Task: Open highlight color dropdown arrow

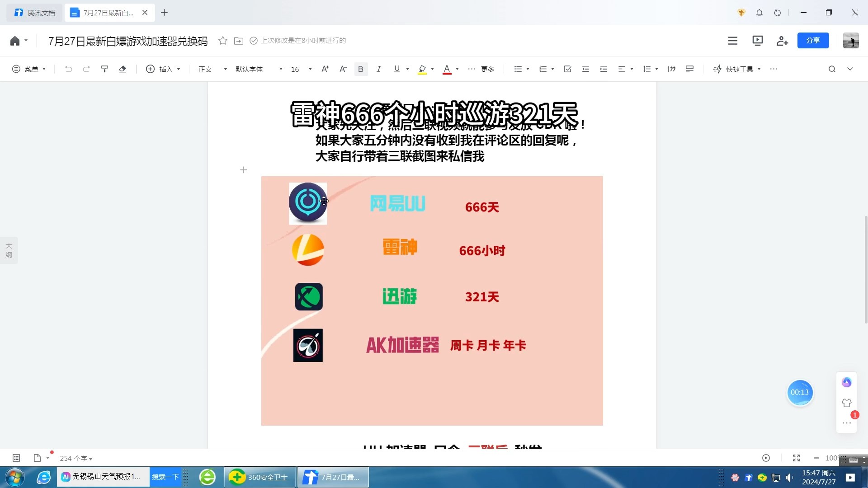Action: click(x=433, y=69)
